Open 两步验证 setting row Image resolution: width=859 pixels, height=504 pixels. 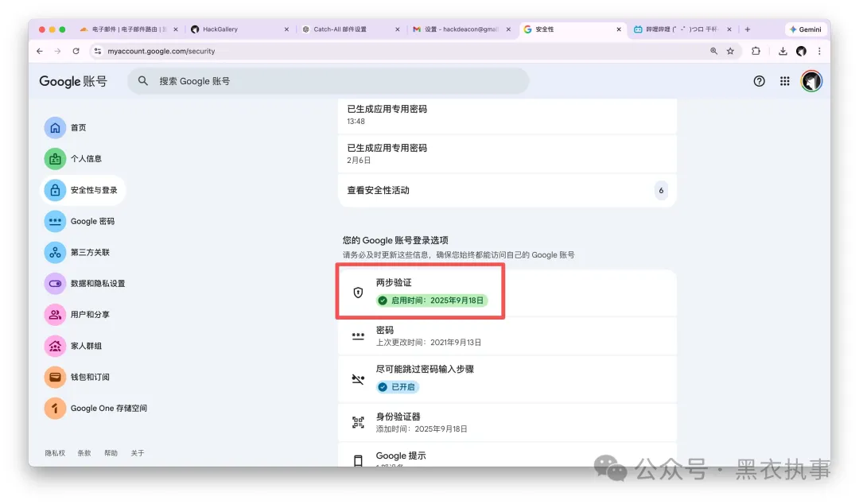pos(507,292)
